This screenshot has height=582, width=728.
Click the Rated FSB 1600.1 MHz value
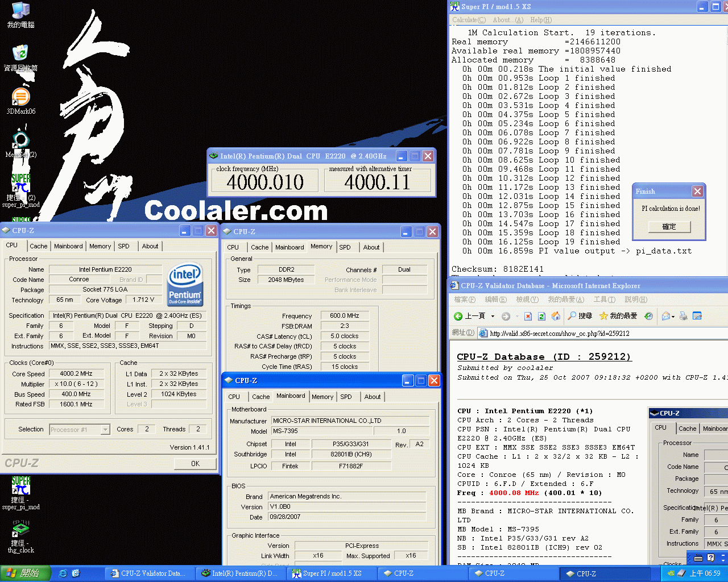pyautogui.click(x=76, y=404)
